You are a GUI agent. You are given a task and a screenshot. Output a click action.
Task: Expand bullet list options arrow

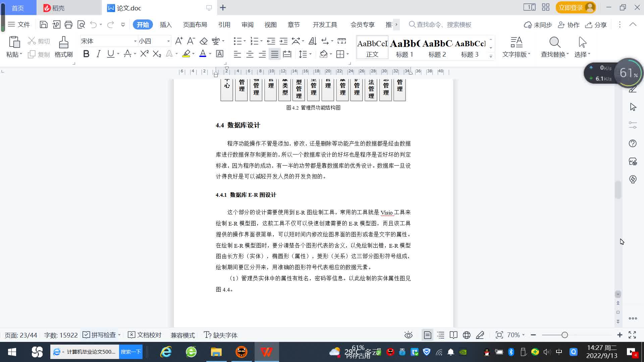(x=245, y=41)
